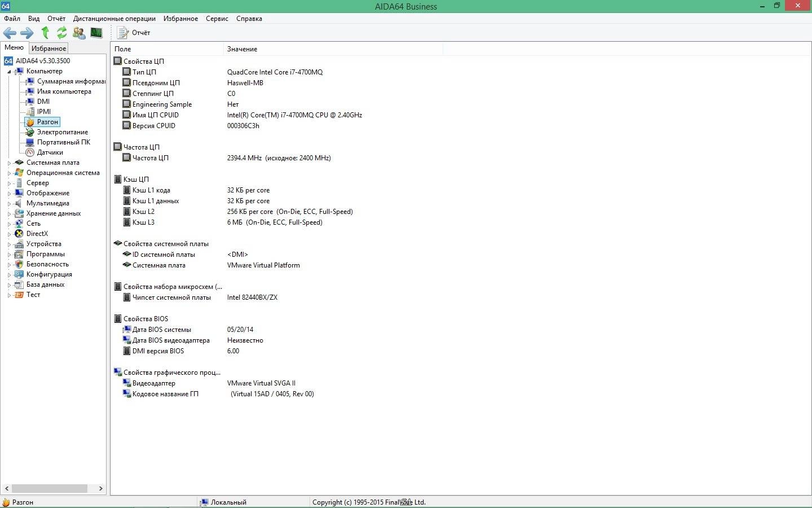Click the Безопасность shield icon
The image size is (812, 508).
tap(19, 264)
